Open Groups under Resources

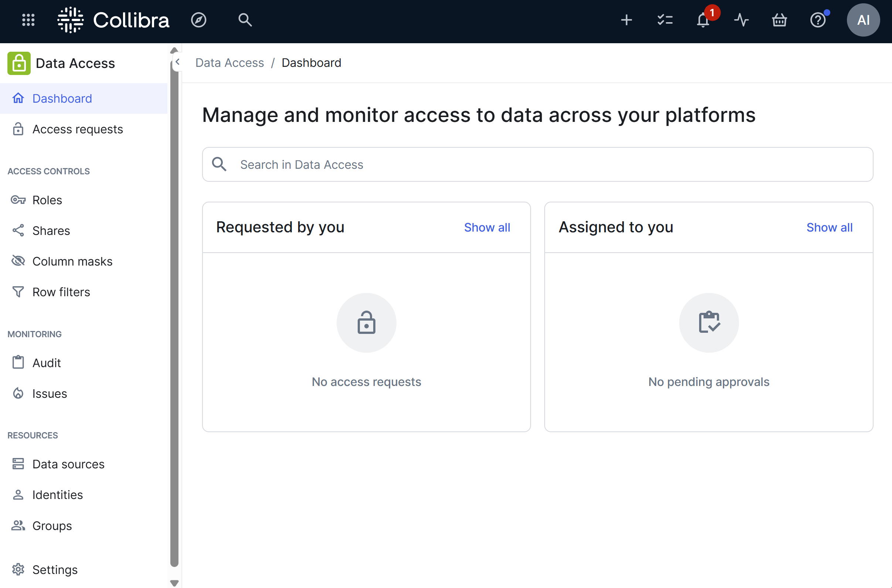click(x=84, y=526)
